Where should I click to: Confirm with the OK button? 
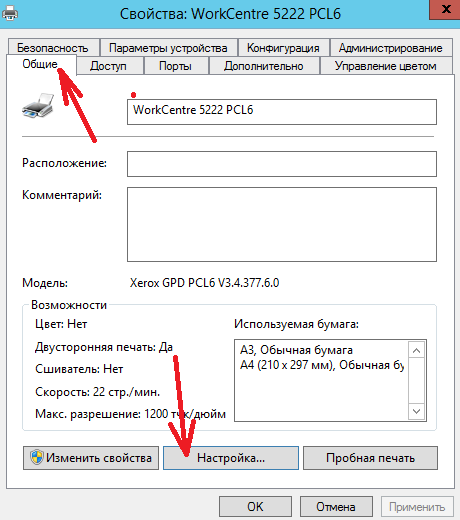(x=255, y=507)
